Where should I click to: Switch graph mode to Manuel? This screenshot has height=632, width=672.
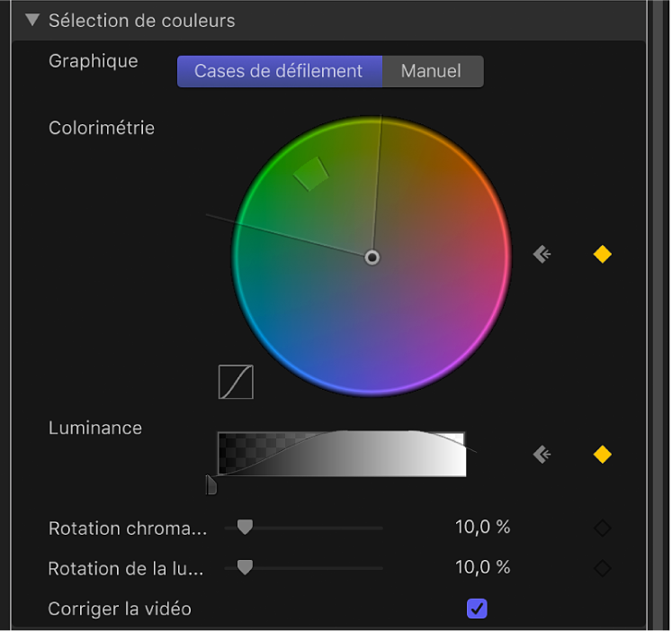(x=432, y=71)
